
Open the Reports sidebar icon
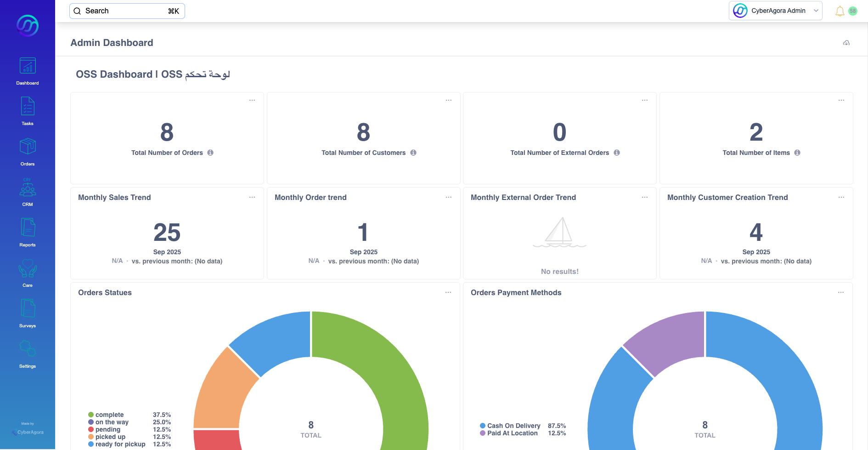click(28, 228)
